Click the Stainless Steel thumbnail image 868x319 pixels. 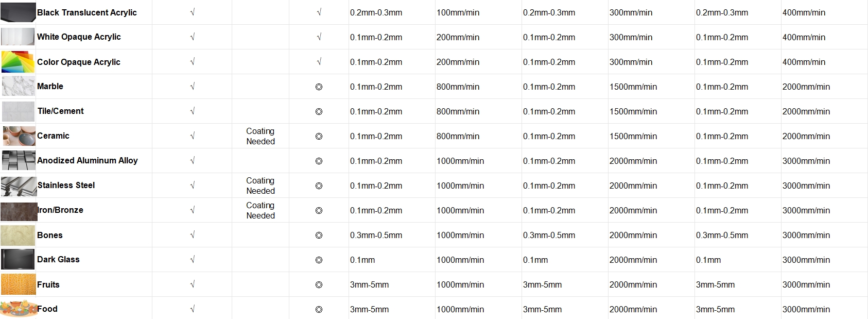click(19, 186)
